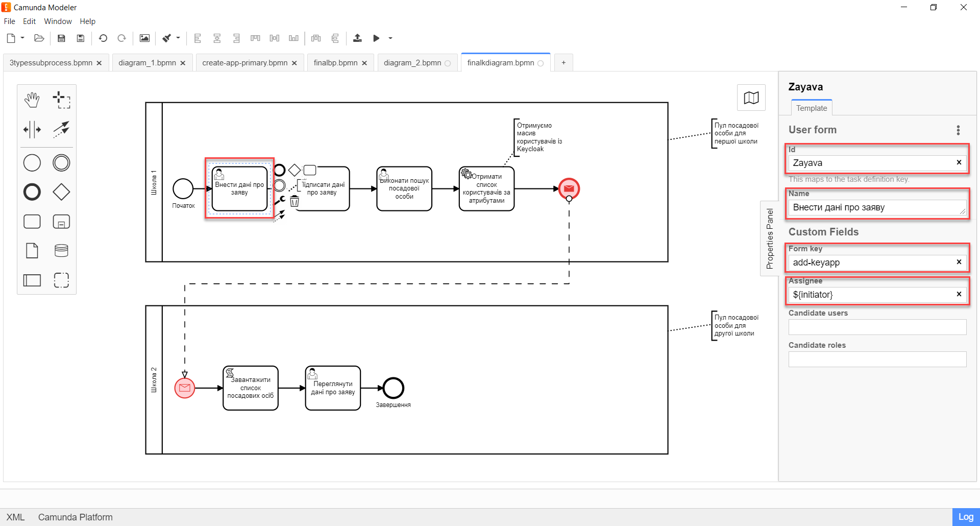Pick gateway diamond from palette
This screenshot has height=526, width=980.
click(x=61, y=192)
